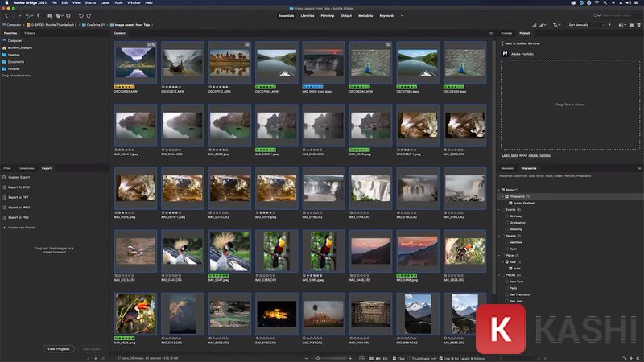Open Keywords panel options menu icon
The image size is (644, 362).
click(639, 168)
